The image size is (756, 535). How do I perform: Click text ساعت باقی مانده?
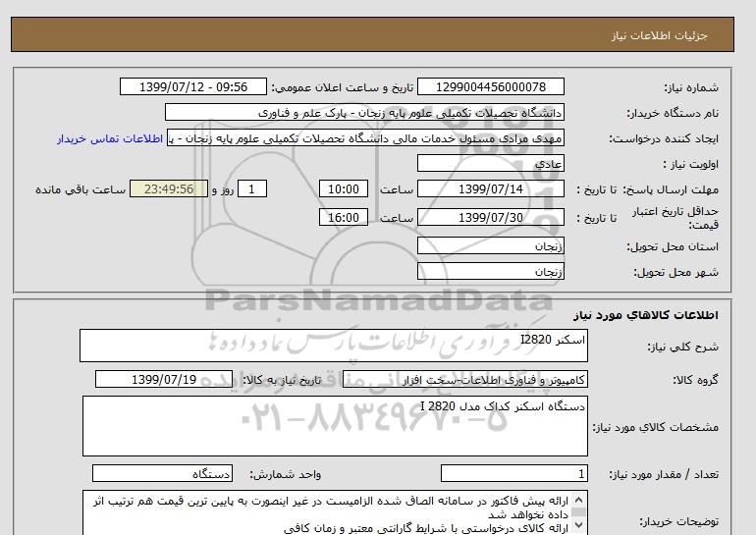click(81, 189)
